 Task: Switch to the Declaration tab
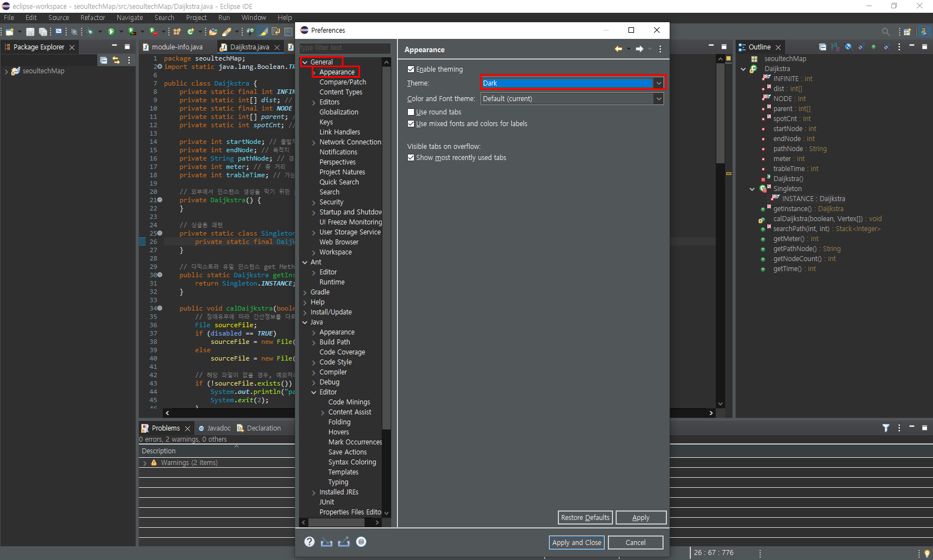coord(259,428)
